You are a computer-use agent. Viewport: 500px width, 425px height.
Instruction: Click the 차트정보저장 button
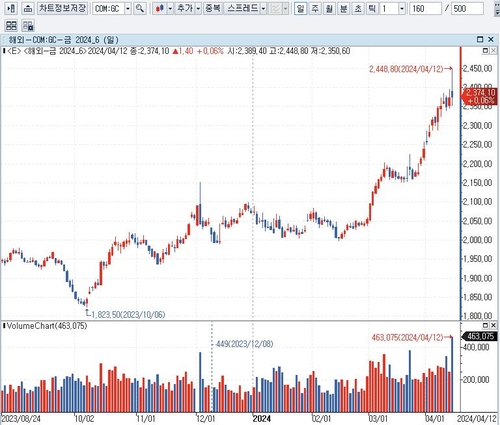(x=62, y=8)
